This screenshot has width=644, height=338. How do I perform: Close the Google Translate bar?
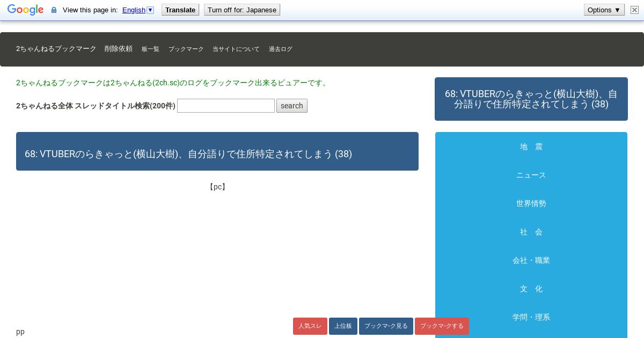click(x=634, y=10)
